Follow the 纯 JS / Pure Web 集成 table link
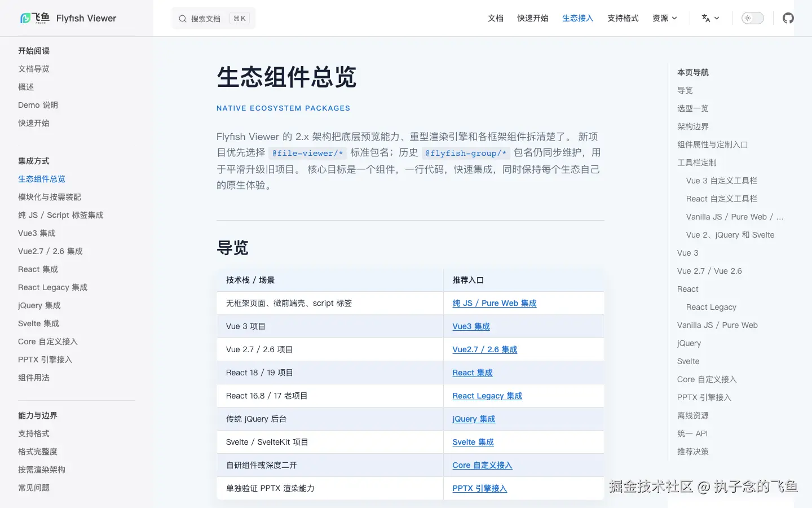 [x=495, y=303]
